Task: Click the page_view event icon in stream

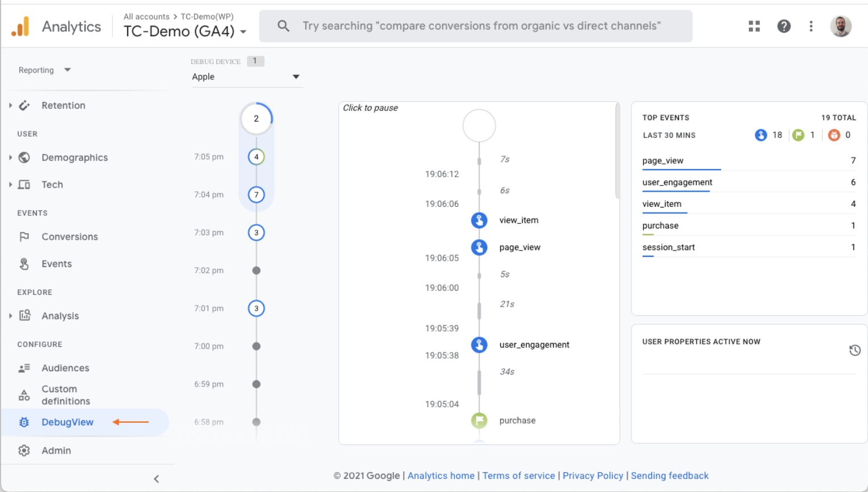Action: pyautogui.click(x=479, y=247)
